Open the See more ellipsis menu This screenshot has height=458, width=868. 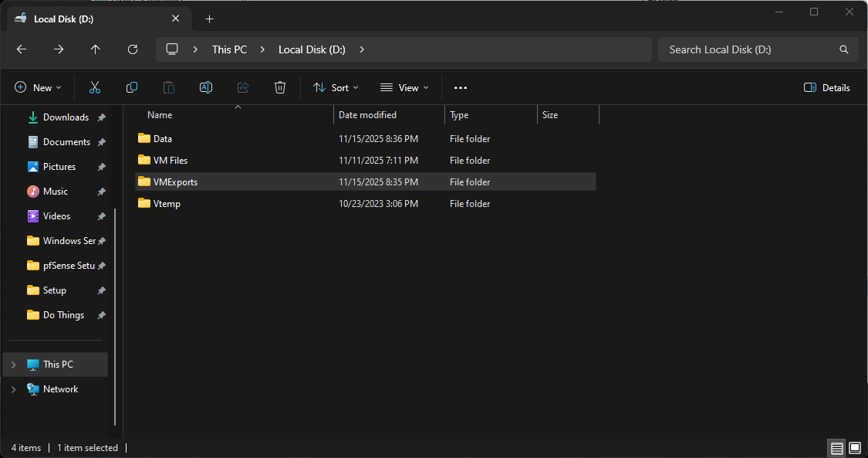(461, 88)
